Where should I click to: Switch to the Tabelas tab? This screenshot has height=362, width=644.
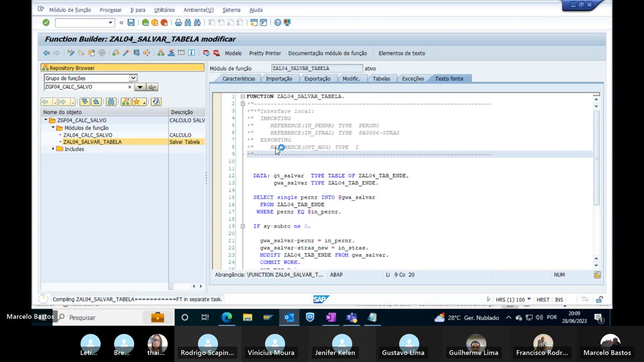(381, 78)
